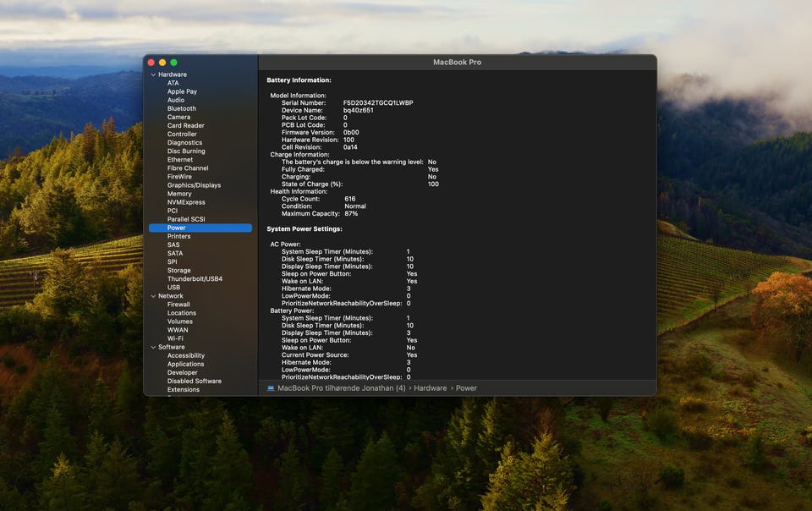
Task: Select USB in the sidebar
Action: pos(173,288)
